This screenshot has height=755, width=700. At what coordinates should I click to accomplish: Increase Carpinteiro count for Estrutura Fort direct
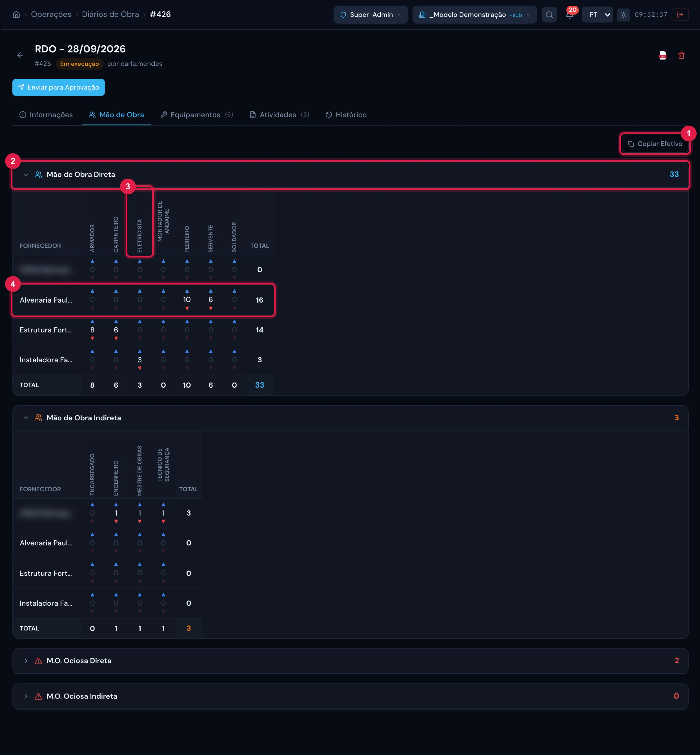pyautogui.click(x=116, y=321)
